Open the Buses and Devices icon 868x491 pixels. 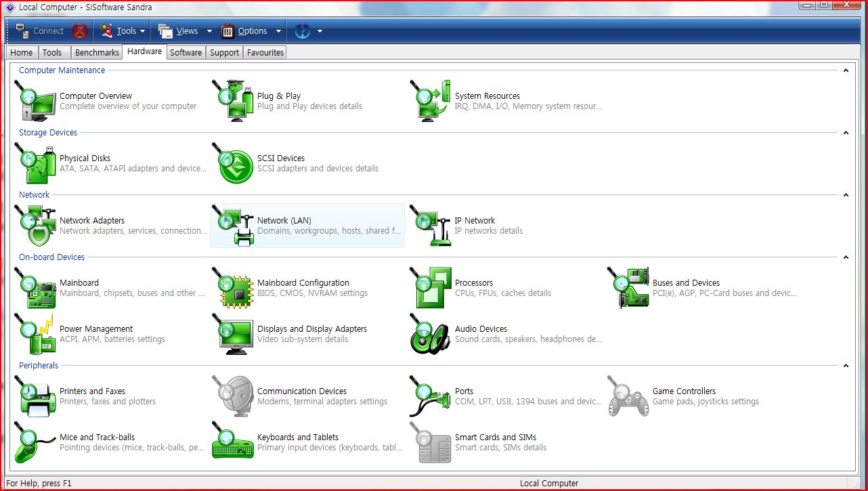(x=628, y=288)
